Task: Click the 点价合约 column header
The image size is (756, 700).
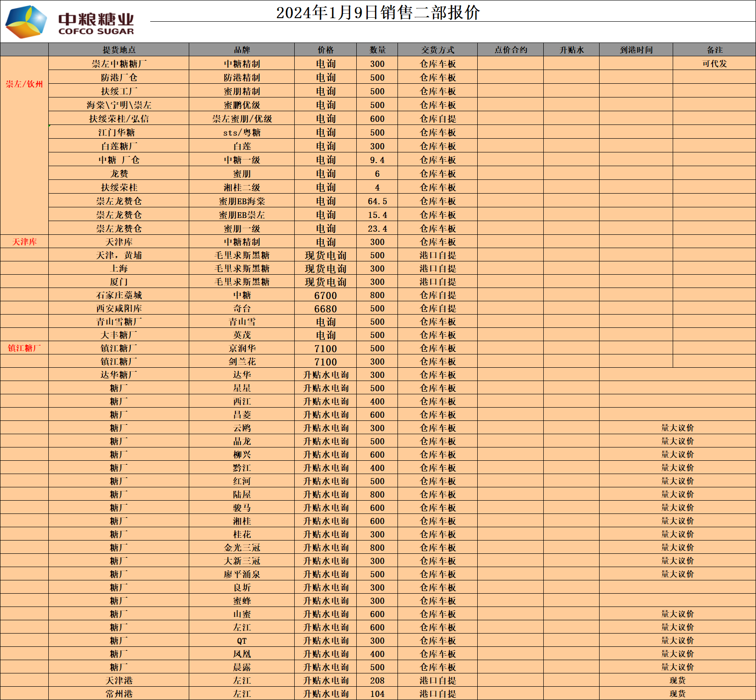Action: [x=510, y=50]
